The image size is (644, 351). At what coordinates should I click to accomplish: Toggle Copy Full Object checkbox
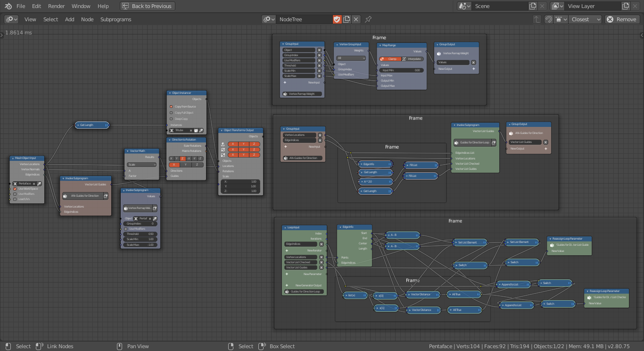coord(171,113)
